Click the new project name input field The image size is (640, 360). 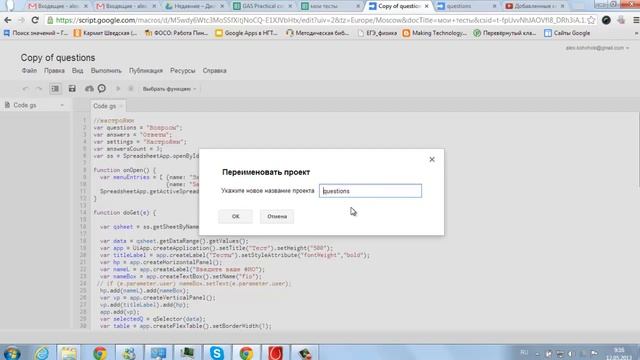click(x=370, y=191)
